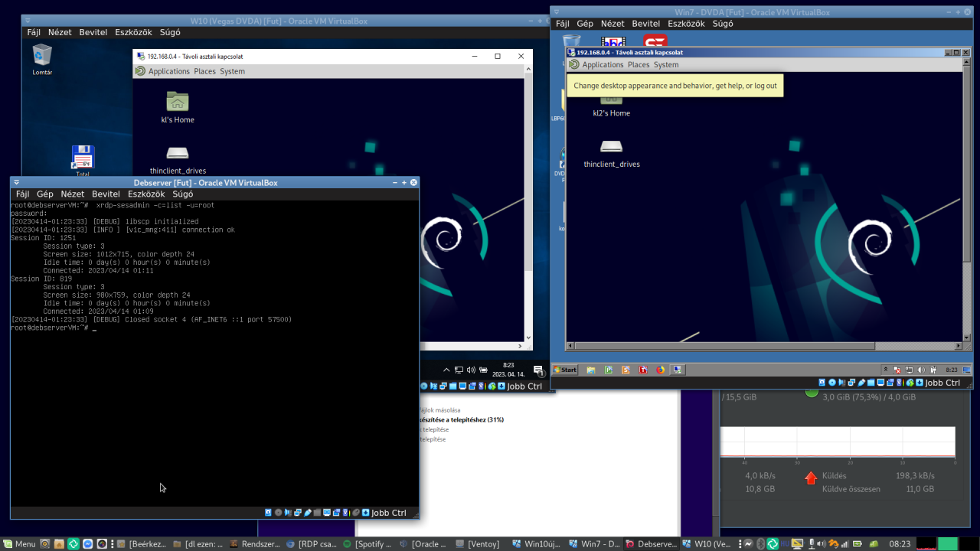Switch to Beérkez... mail task in taskbar
Screen dimensions: 980x551
click(143, 544)
